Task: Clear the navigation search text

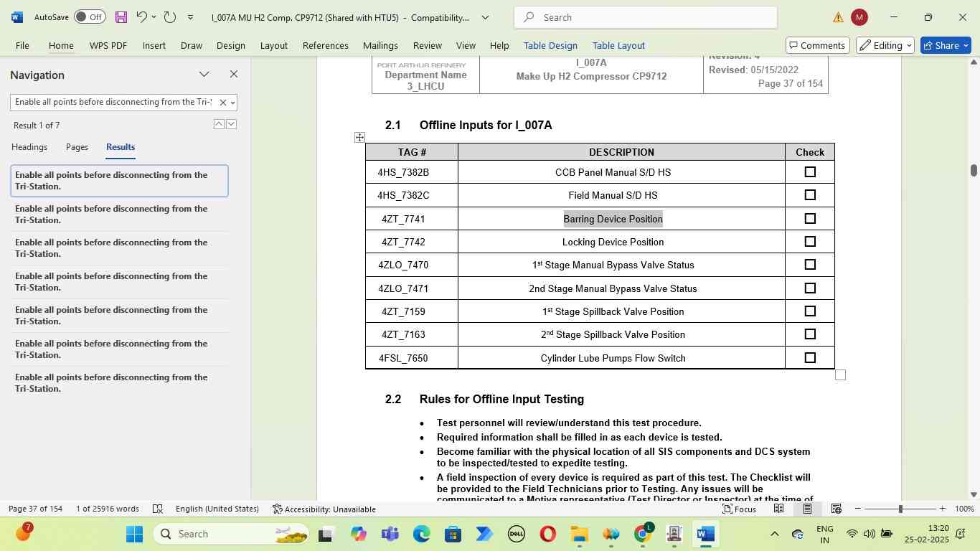Action: 222,103
